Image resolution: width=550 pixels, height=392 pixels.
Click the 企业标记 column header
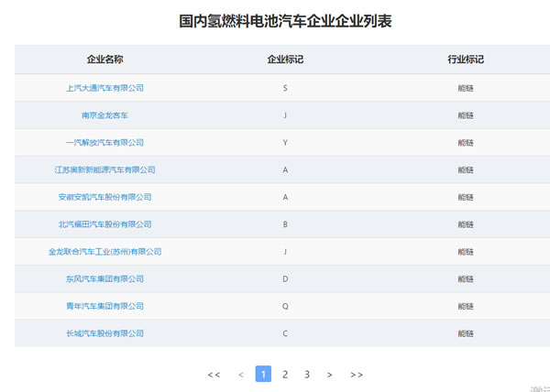coord(285,60)
